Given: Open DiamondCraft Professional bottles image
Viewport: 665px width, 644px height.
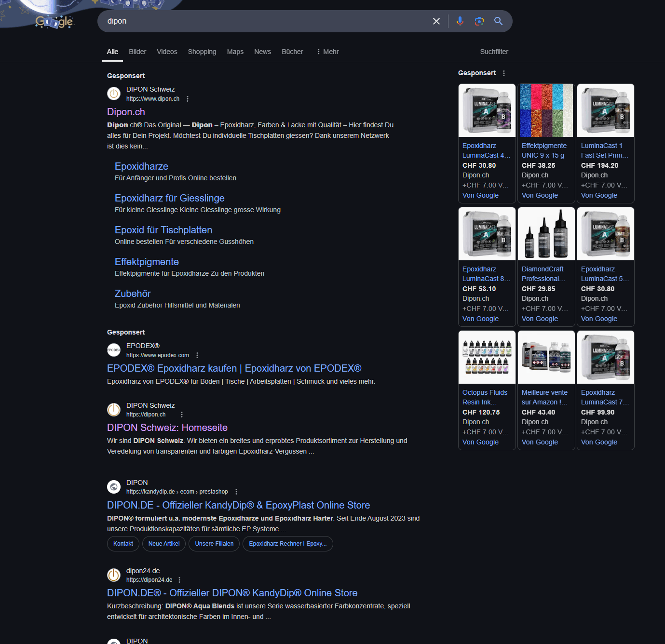Looking at the screenshot, I should 546,234.
